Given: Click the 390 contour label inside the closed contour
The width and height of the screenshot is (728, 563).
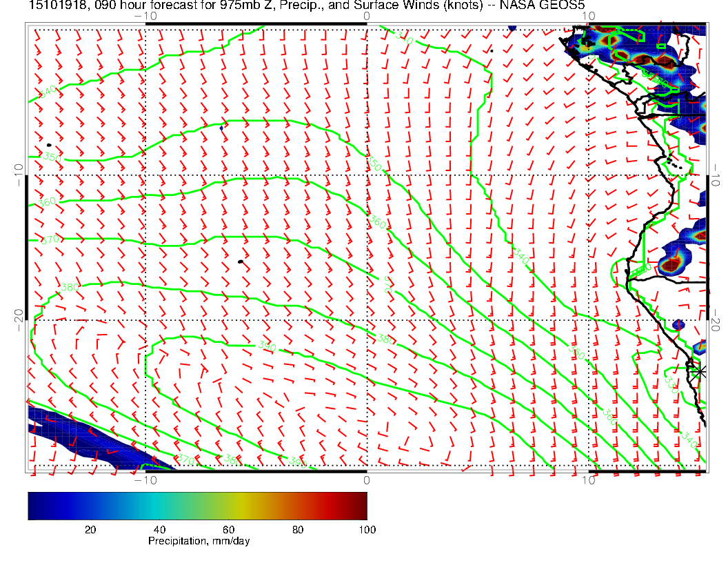Looking at the screenshot, I should (267, 346).
